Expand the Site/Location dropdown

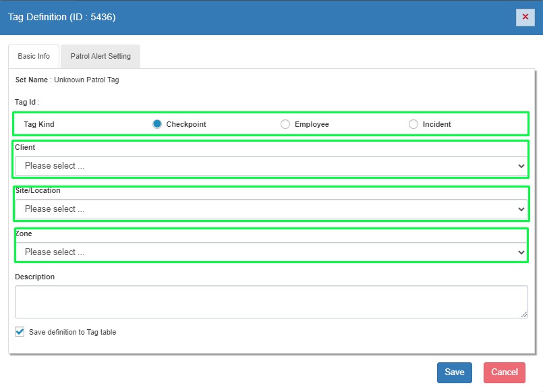pos(270,209)
